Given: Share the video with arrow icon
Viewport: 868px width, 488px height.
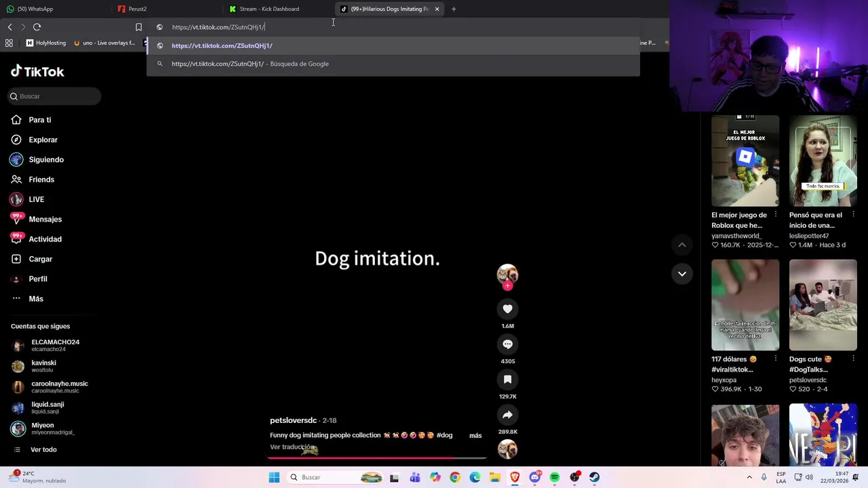Looking at the screenshot, I should coord(507,415).
